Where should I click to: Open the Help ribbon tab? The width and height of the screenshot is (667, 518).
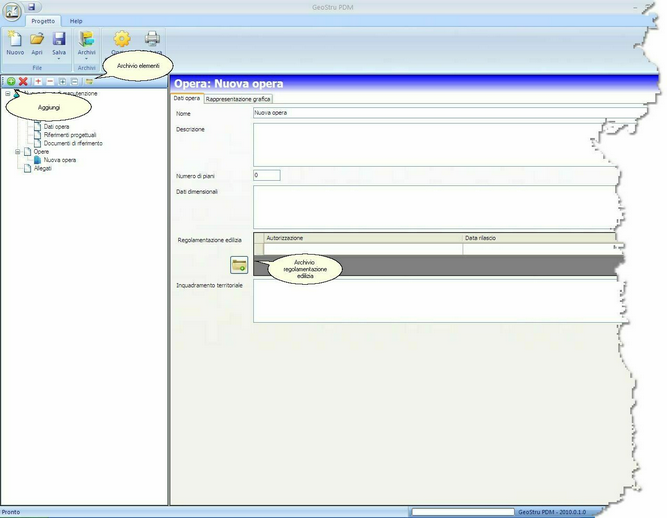[x=76, y=21]
